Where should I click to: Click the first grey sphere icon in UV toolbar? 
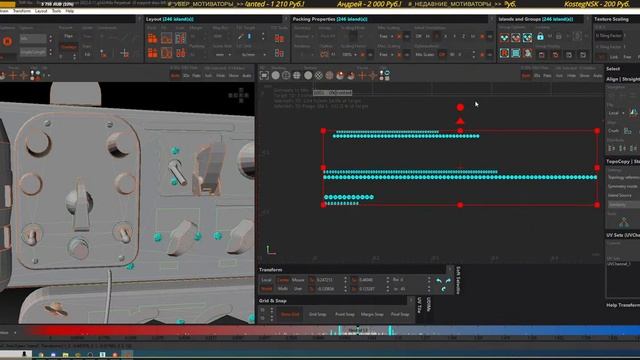tap(276, 75)
